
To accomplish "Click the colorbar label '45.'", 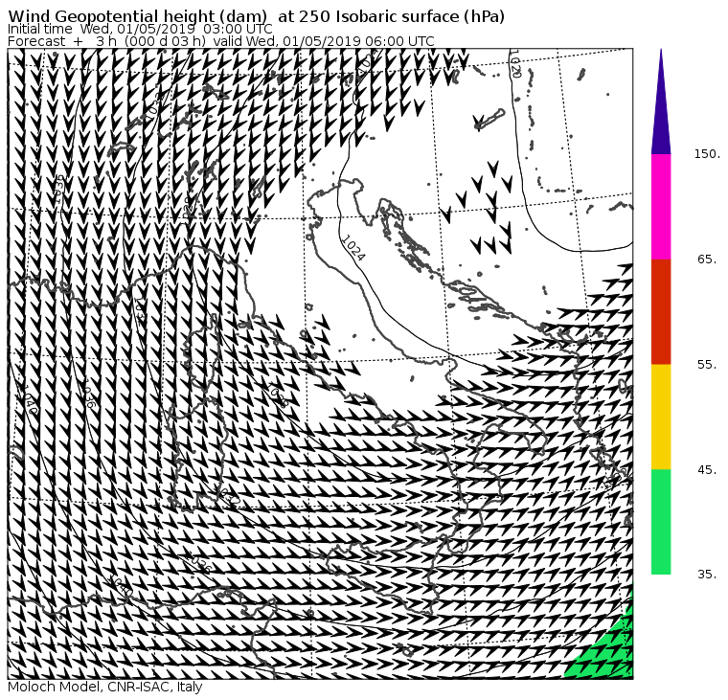I will coord(707,470).
